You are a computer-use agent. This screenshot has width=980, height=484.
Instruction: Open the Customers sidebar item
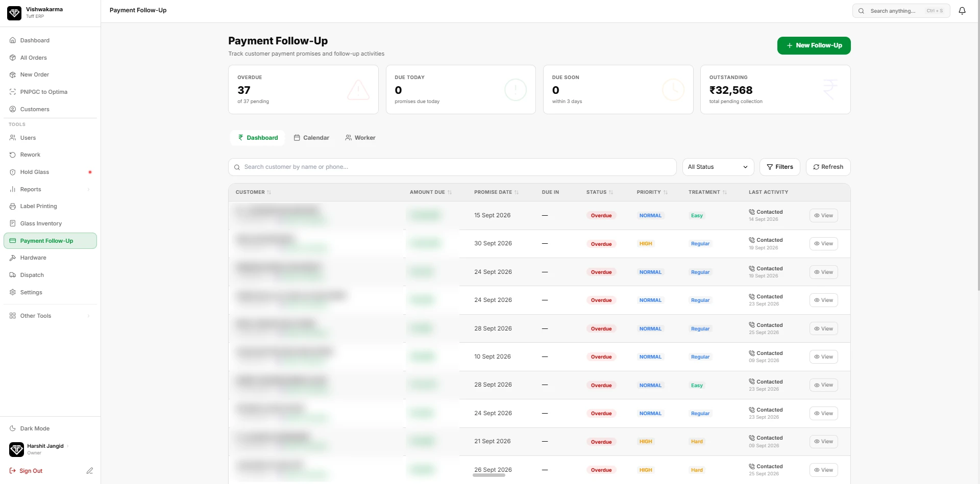point(50,109)
